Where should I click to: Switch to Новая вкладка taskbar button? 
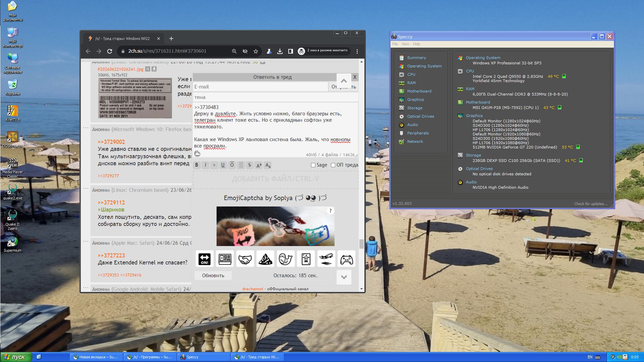pyautogui.click(x=96, y=357)
